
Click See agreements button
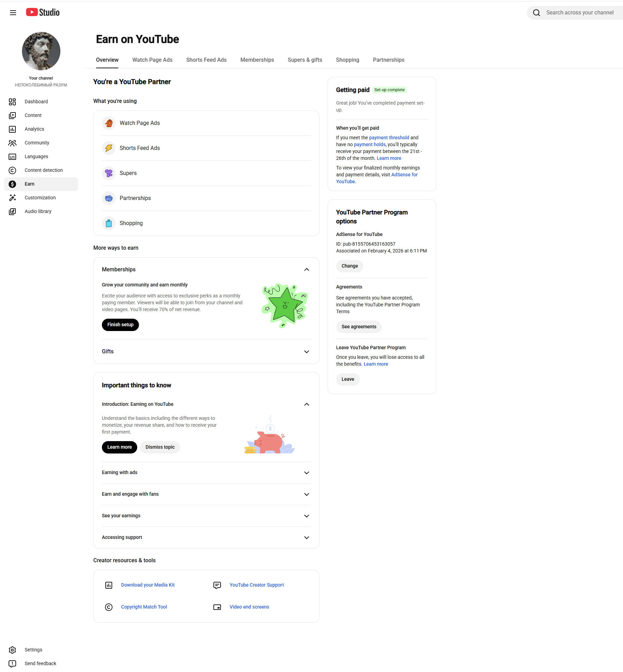[359, 327]
